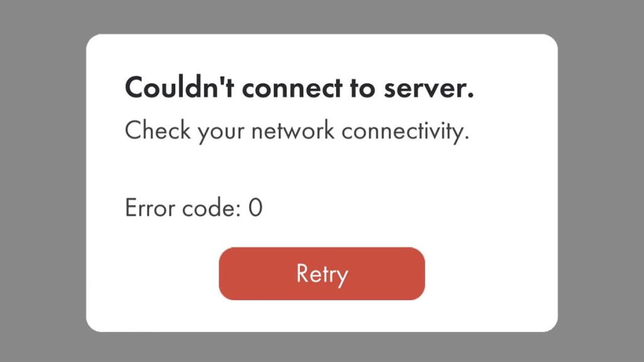Viewport: 644px width, 362px height.
Task: Select the "Couldn't connect to server." heading
Action: click(x=299, y=87)
